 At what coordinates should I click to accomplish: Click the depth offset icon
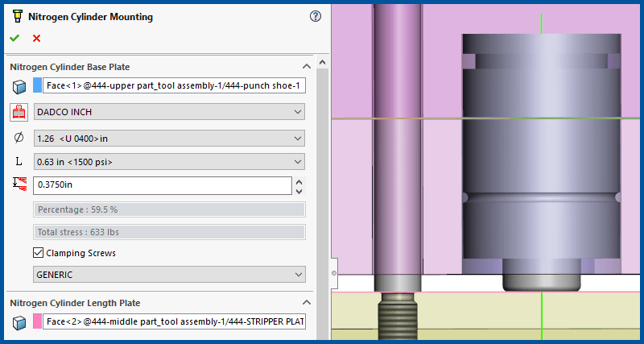[19, 185]
